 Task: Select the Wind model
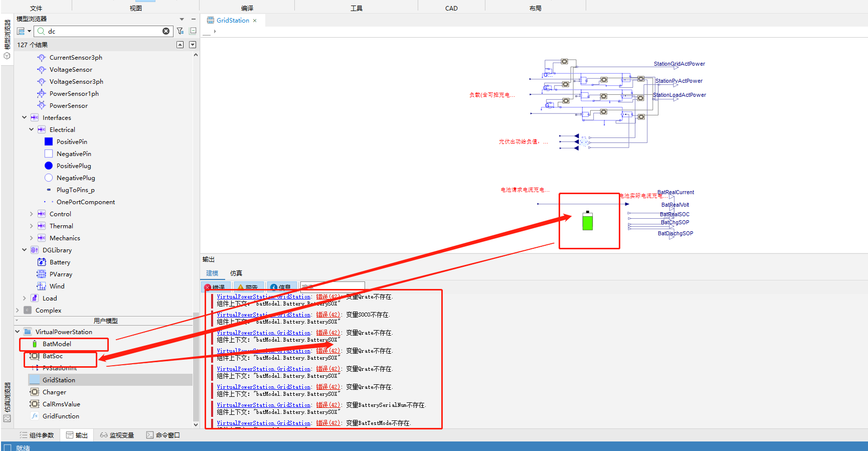[x=57, y=286]
